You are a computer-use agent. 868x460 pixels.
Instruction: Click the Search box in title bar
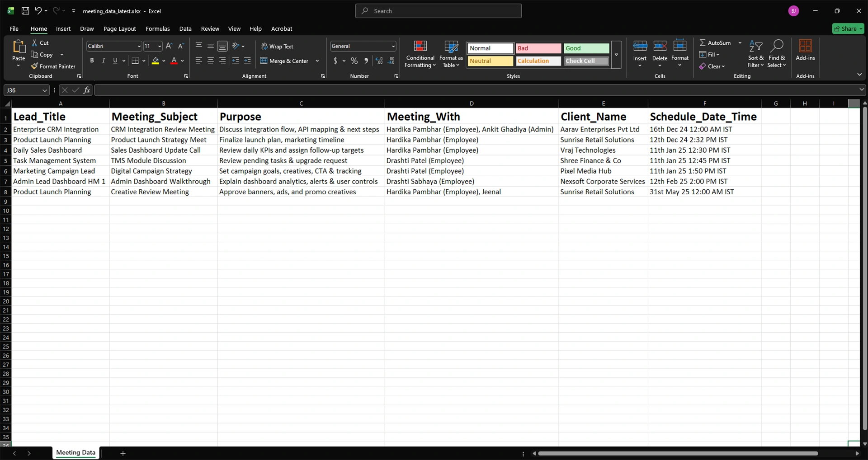click(x=438, y=11)
